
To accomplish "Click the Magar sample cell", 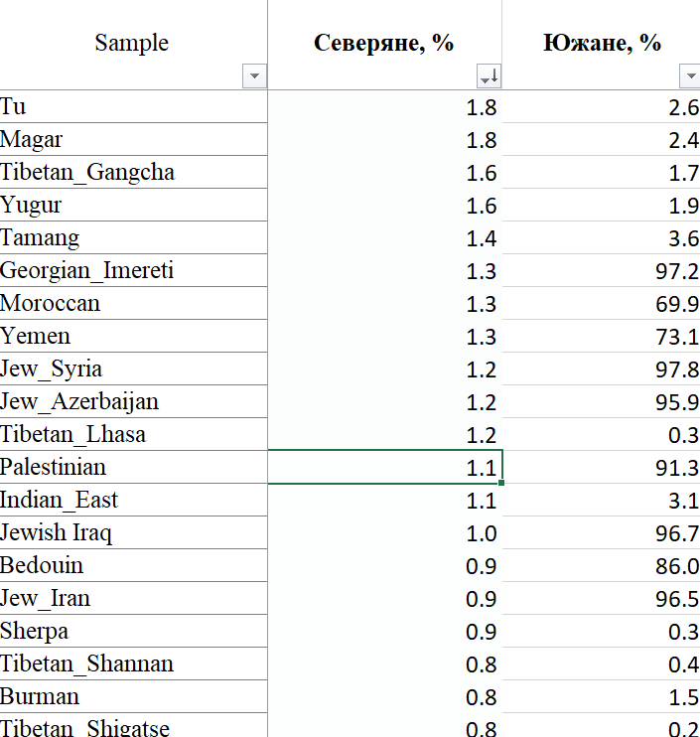I will click(133, 140).
